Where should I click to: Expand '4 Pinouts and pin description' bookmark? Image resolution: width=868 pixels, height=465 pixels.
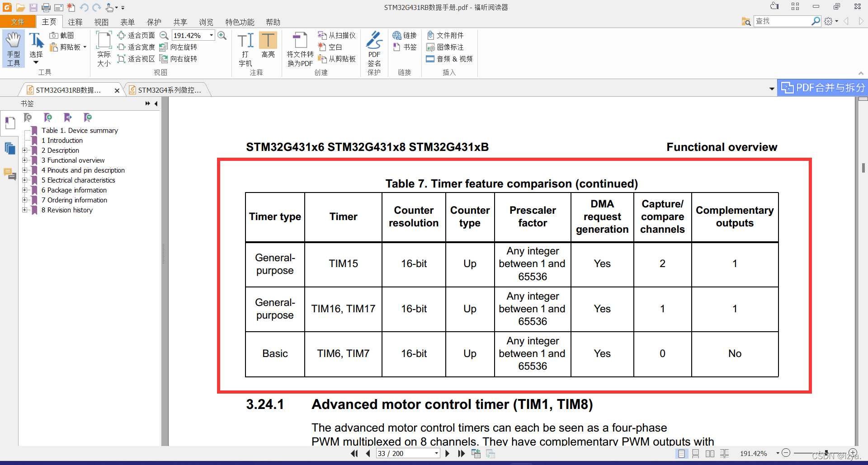[25, 170]
